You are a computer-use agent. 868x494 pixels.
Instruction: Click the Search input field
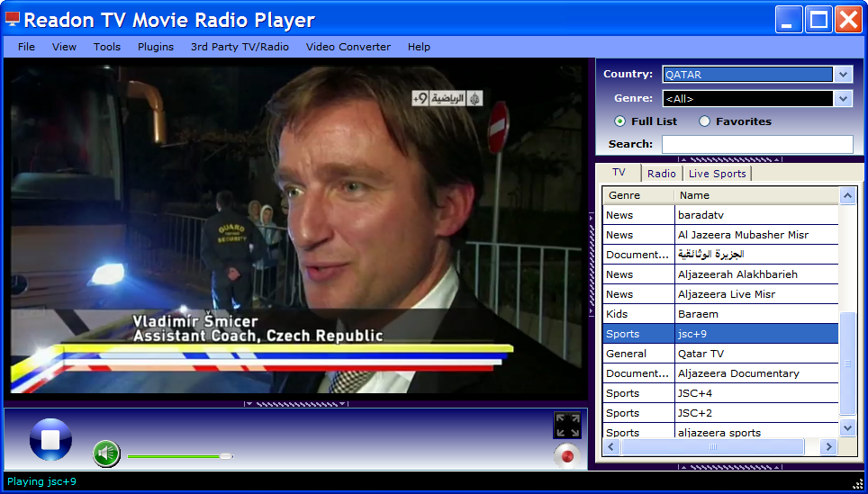tap(756, 145)
